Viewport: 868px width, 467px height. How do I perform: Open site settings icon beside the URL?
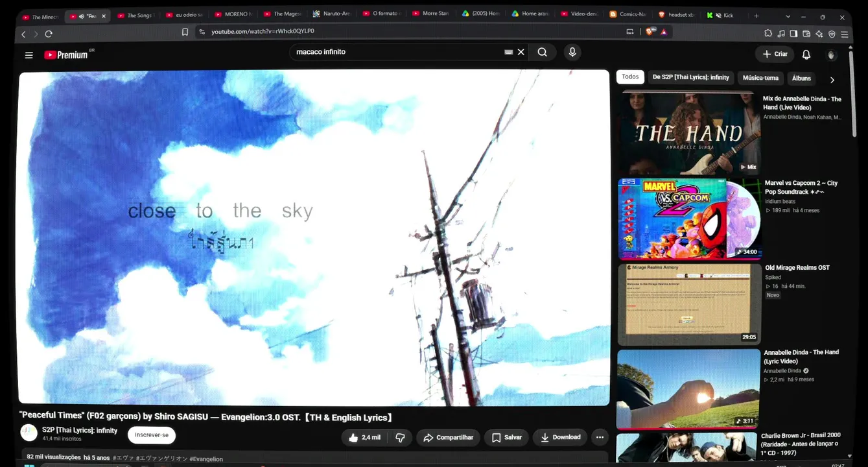(202, 32)
